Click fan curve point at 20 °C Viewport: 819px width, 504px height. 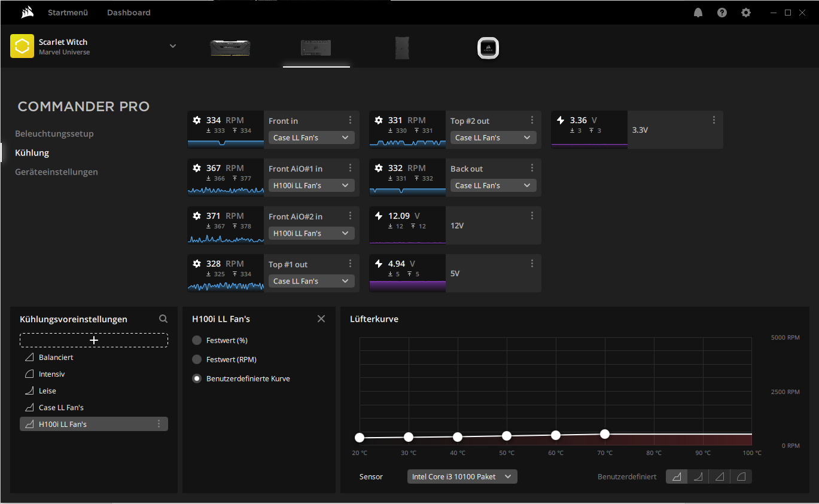point(360,438)
